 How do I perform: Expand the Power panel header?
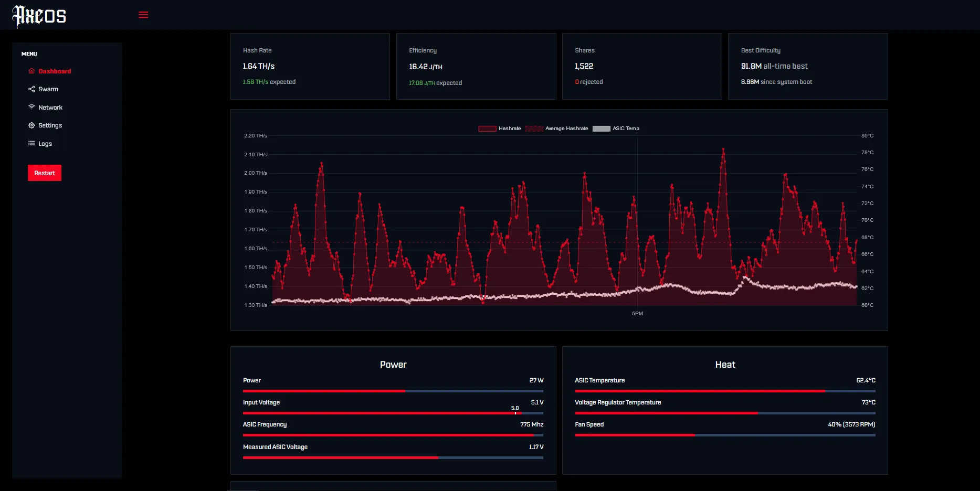coord(393,364)
